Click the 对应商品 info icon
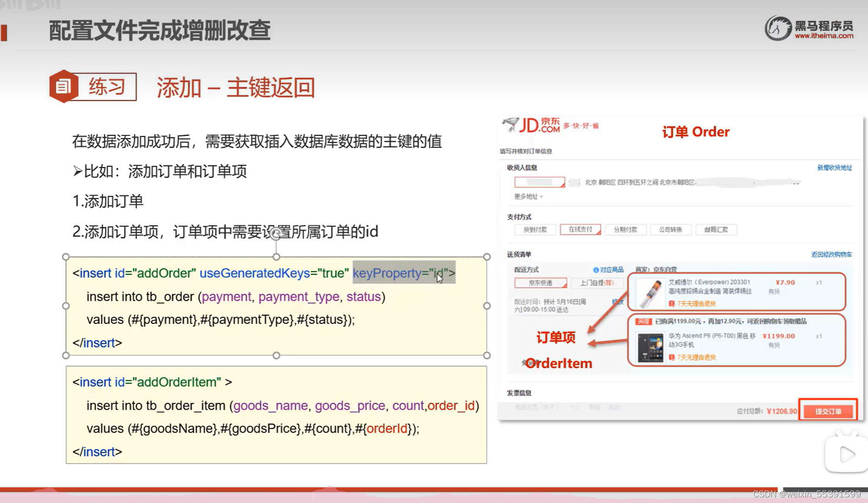 coord(596,270)
